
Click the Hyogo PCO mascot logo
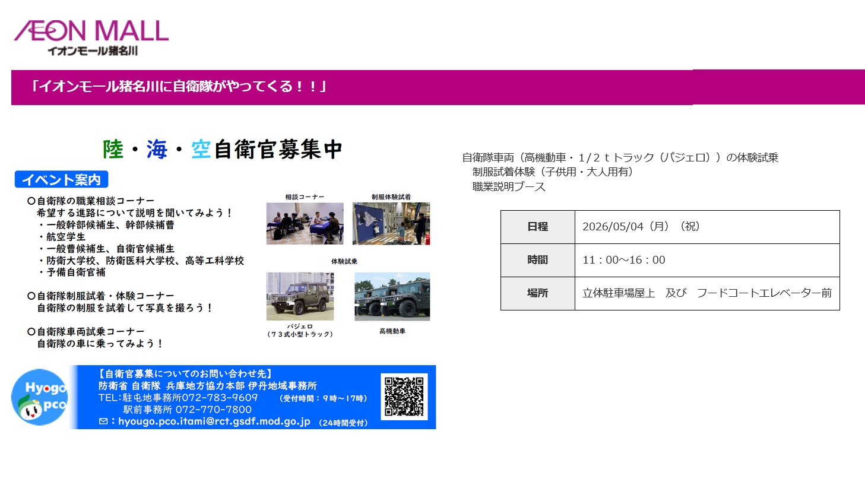pos(40,397)
